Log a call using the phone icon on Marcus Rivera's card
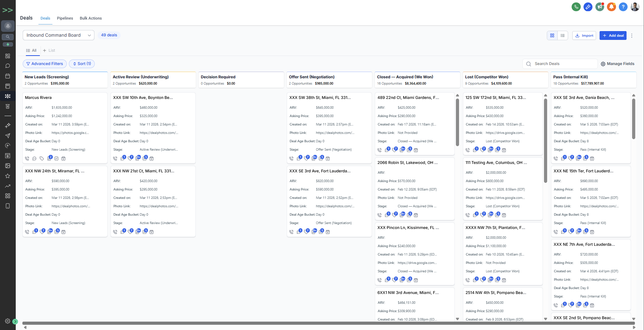 27,158
